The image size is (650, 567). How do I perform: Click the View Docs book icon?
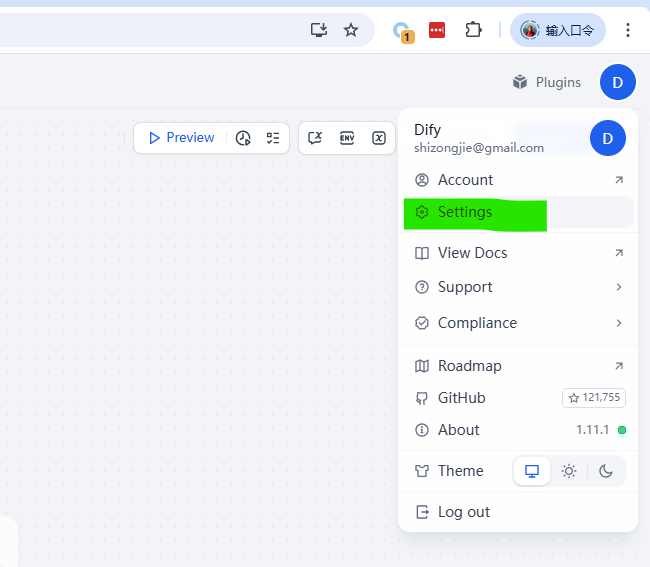coord(422,253)
